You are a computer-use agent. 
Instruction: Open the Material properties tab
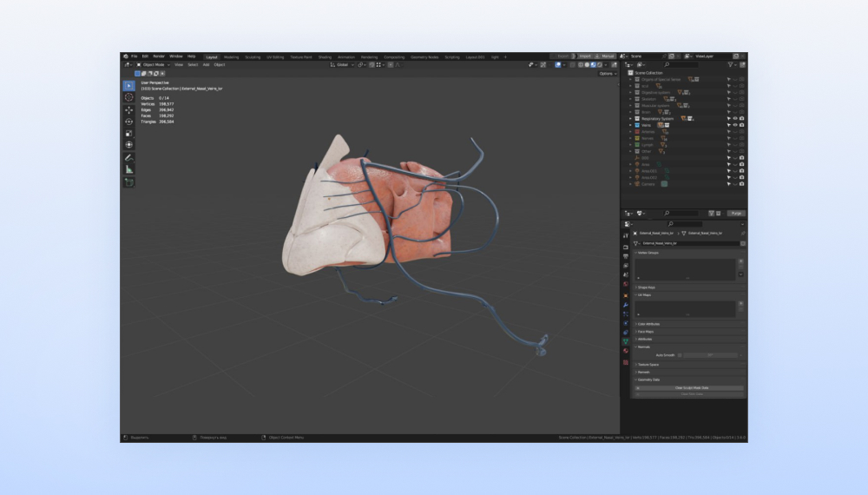click(626, 352)
